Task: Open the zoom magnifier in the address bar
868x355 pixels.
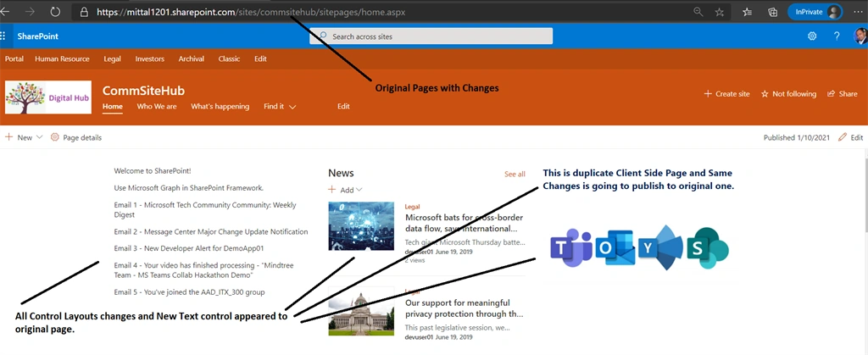Action: (x=698, y=12)
